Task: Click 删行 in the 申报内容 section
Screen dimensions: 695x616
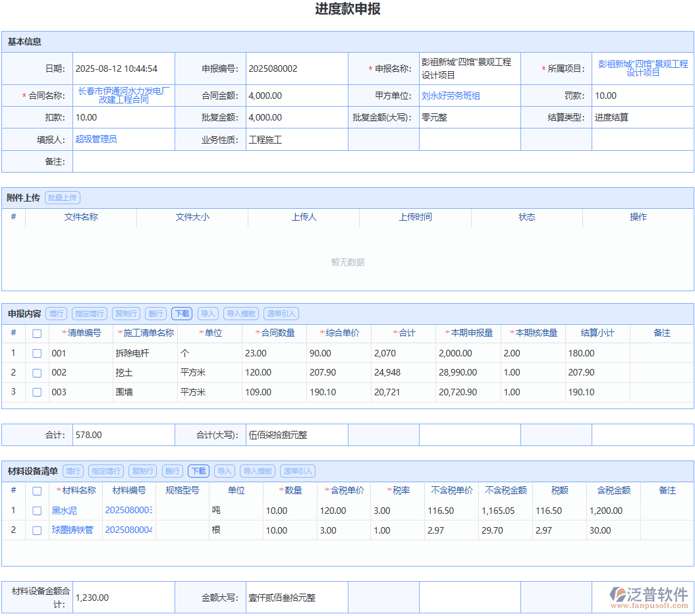Action: [156, 313]
